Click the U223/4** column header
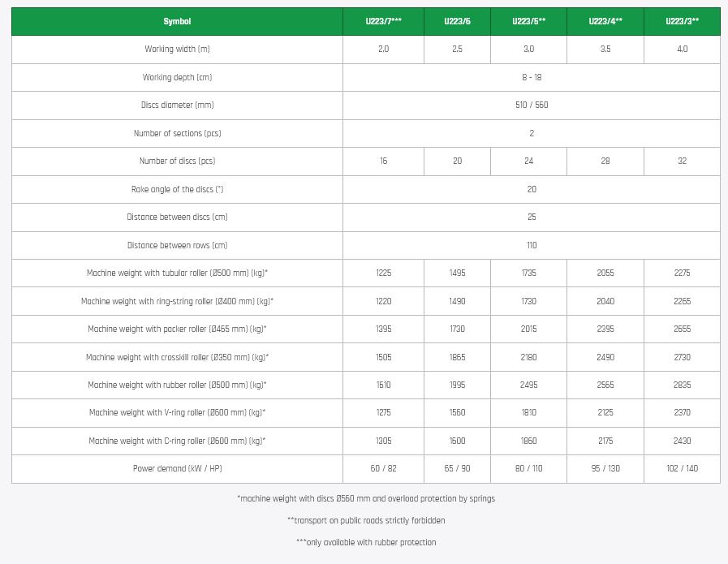Image resolution: width=728 pixels, height=564 pixels. 605,21
